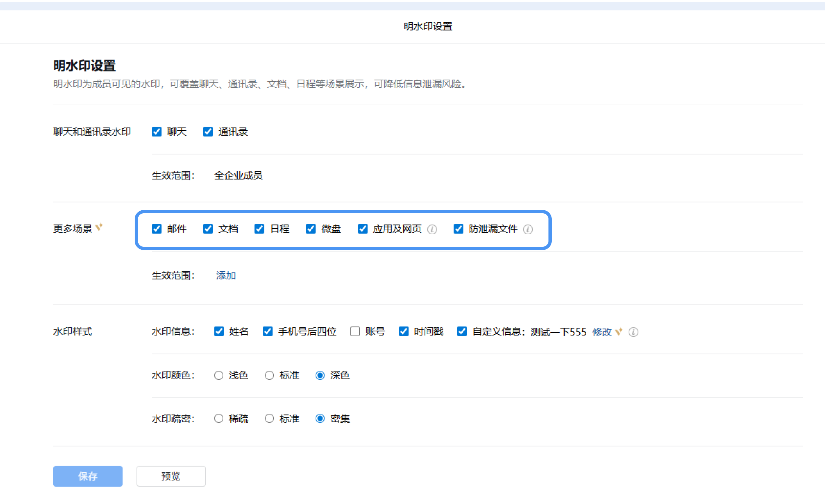825x504 pixels.
Task: Click the 水印颜色 label
Action: [173, 375]
